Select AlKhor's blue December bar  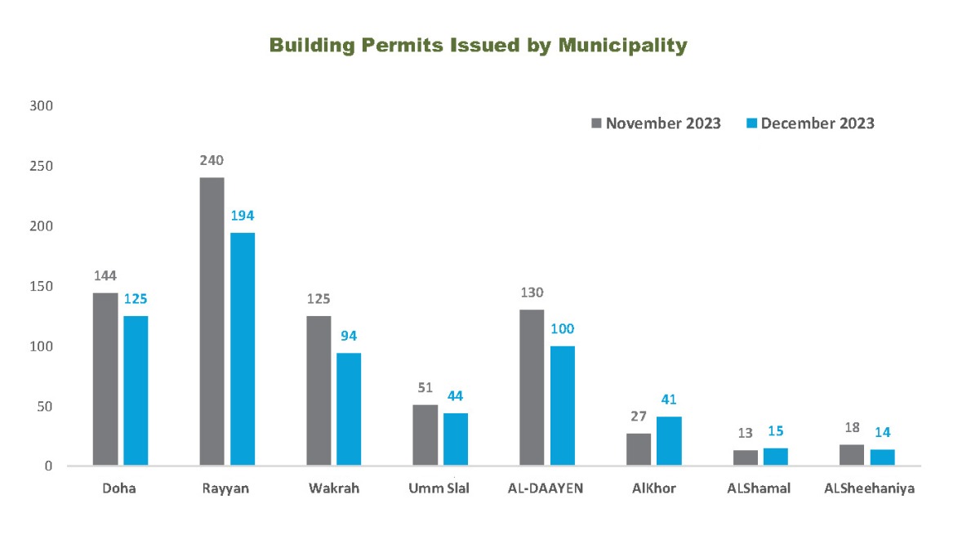point(669,441)
